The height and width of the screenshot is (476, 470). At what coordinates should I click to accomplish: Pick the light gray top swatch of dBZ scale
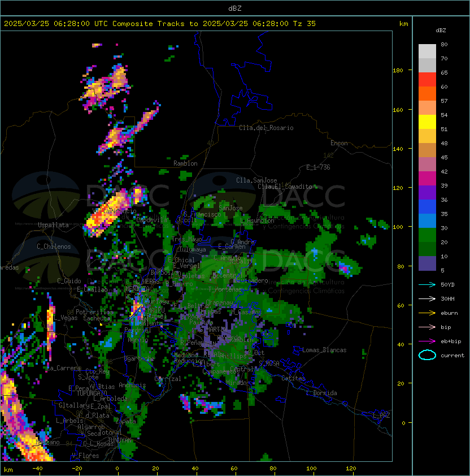pyautogui.click(x=427, y=51)
